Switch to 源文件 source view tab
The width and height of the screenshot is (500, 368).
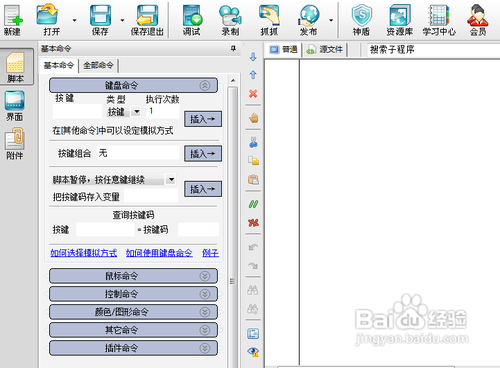[x=325, y=50]
